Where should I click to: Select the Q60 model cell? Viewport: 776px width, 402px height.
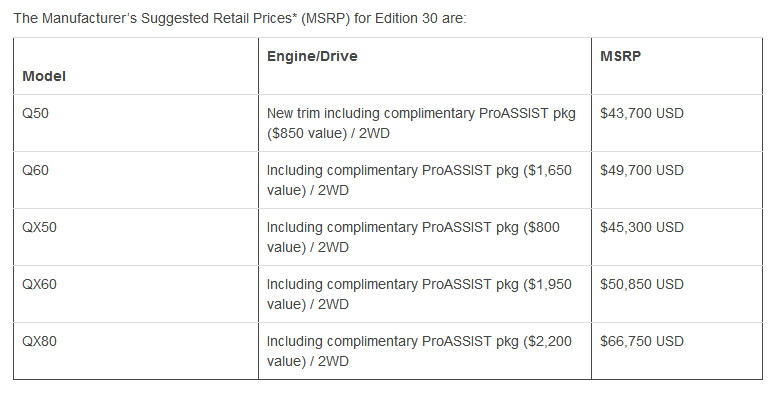pos(35,170)
